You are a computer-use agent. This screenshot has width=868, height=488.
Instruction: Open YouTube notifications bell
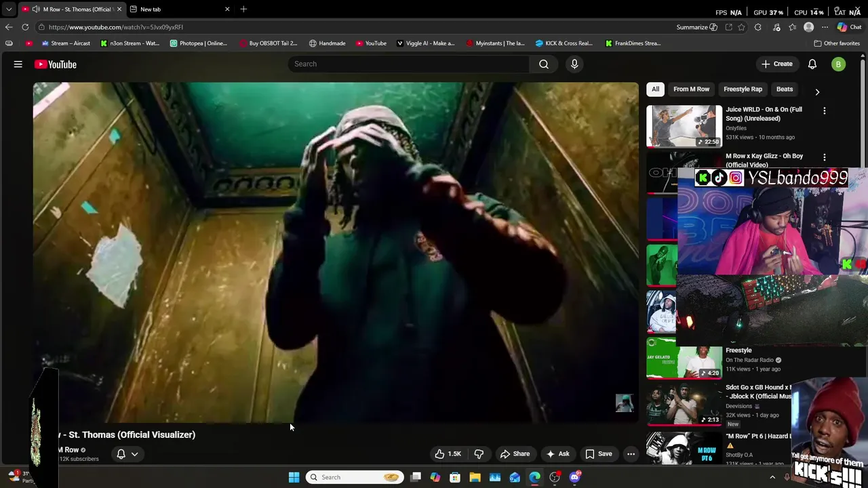tap(812, 64)
